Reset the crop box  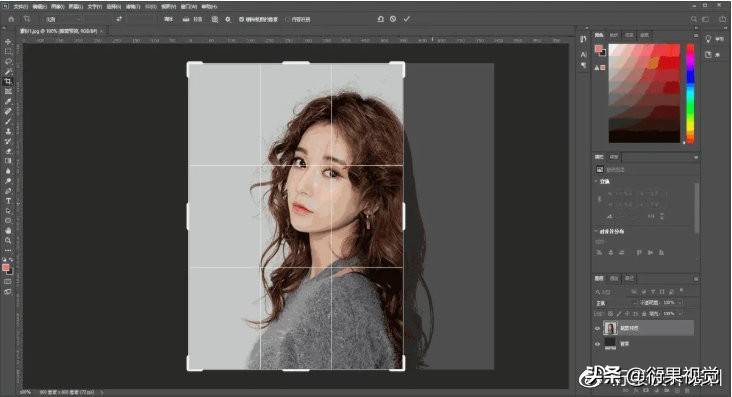pos(380,19)
